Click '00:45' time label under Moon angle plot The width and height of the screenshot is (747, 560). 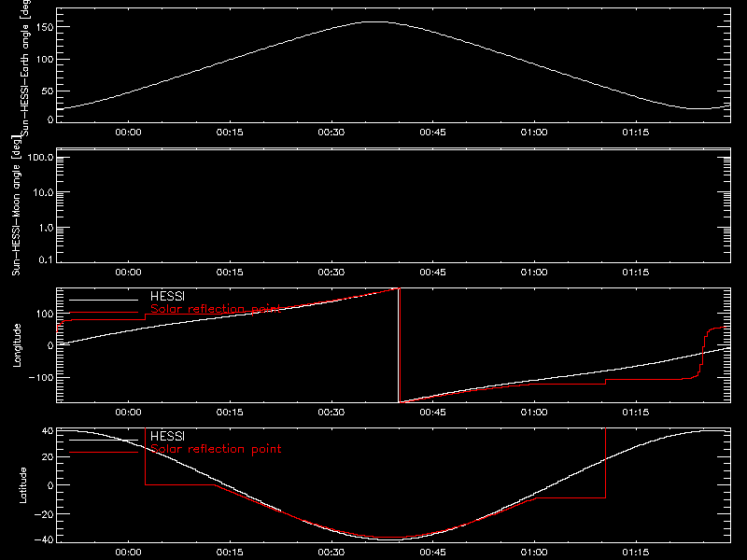coord(432,273)
